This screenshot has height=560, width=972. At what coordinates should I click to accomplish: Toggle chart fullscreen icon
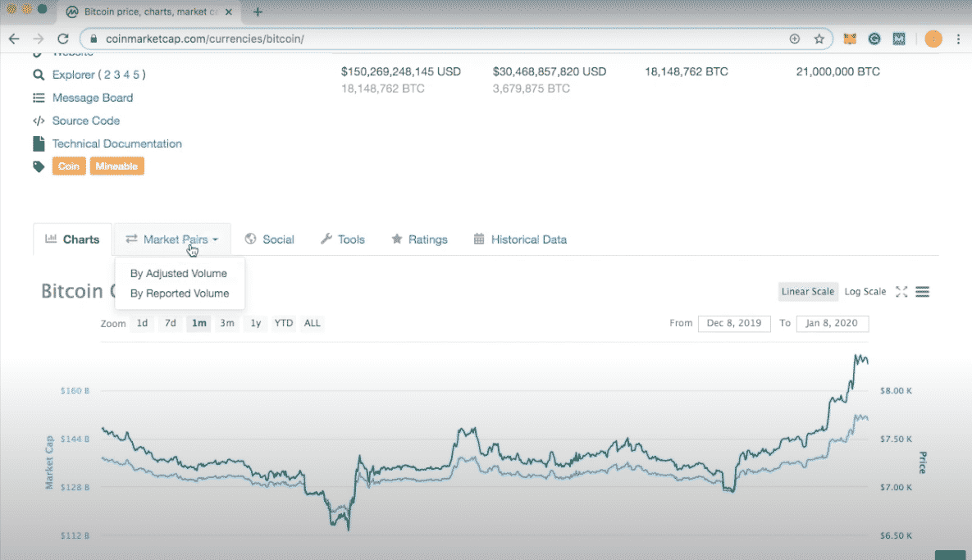click(x=901, y=292)
